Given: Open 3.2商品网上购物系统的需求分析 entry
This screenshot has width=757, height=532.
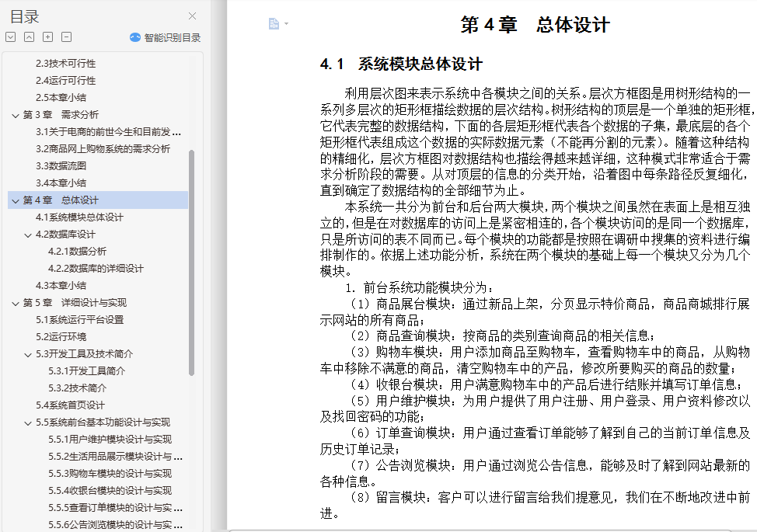Looking at the screenshot, I should click(103, 148).
